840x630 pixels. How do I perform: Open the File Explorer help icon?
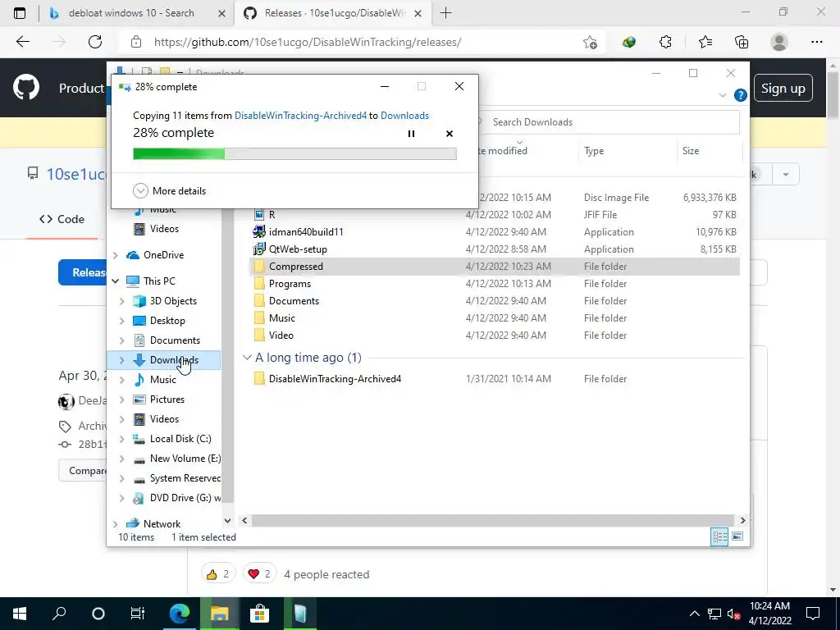740,95
